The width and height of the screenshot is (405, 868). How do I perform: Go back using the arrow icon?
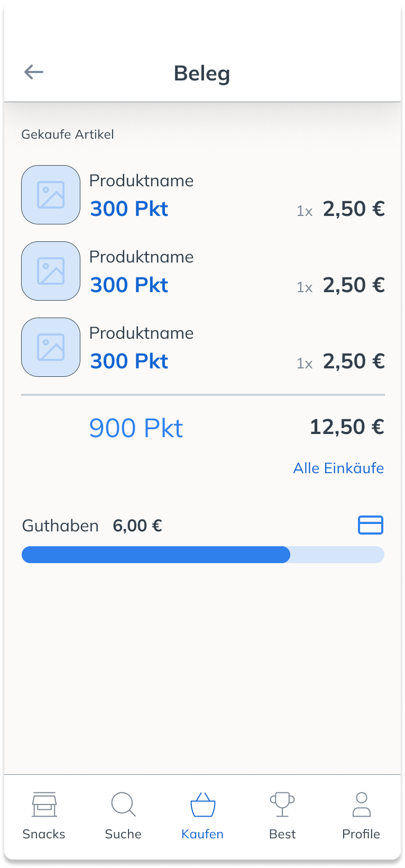click(34, 72)
